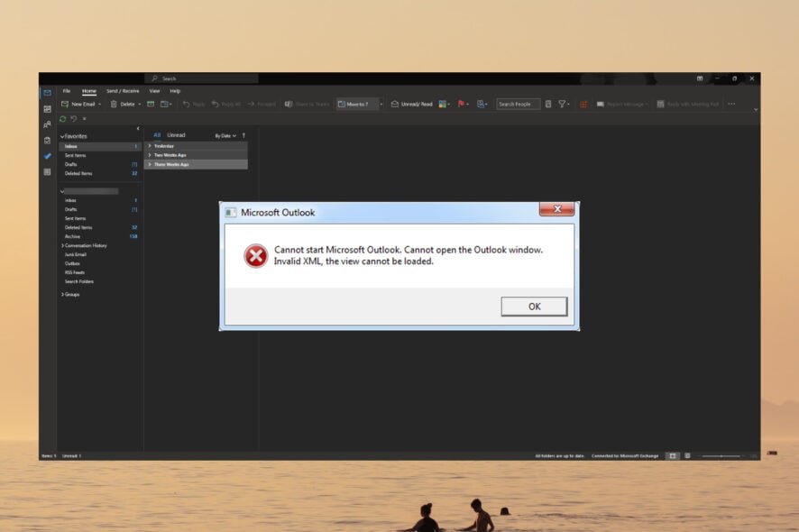Open the Filter Email funnel icon
799x532 pixels.
coord(564,104)
